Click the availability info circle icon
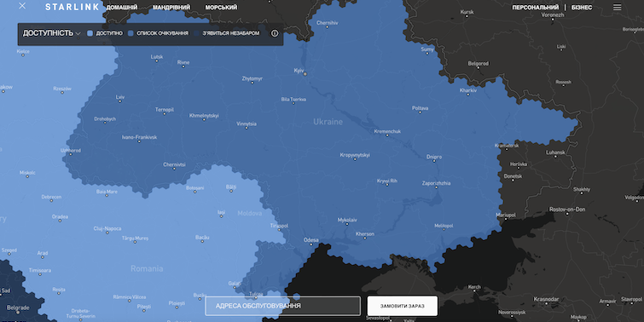 275,33
